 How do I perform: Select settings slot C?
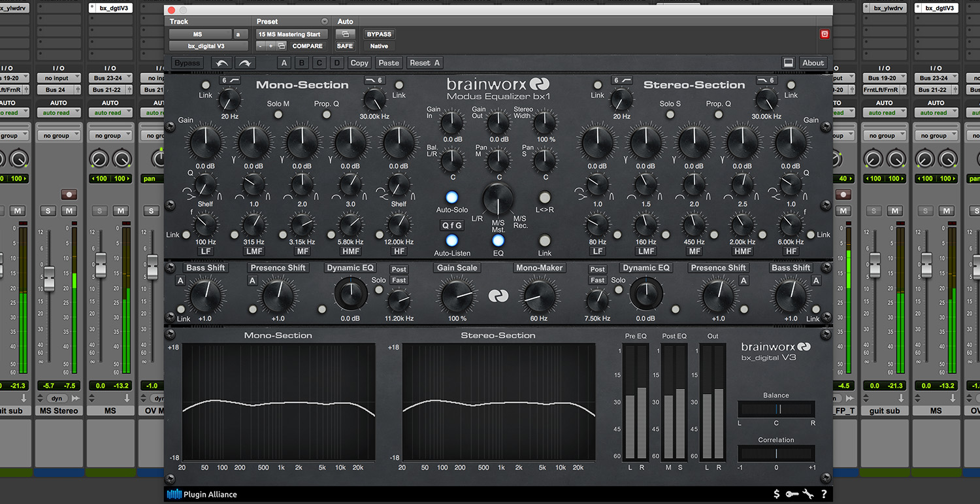319,63
